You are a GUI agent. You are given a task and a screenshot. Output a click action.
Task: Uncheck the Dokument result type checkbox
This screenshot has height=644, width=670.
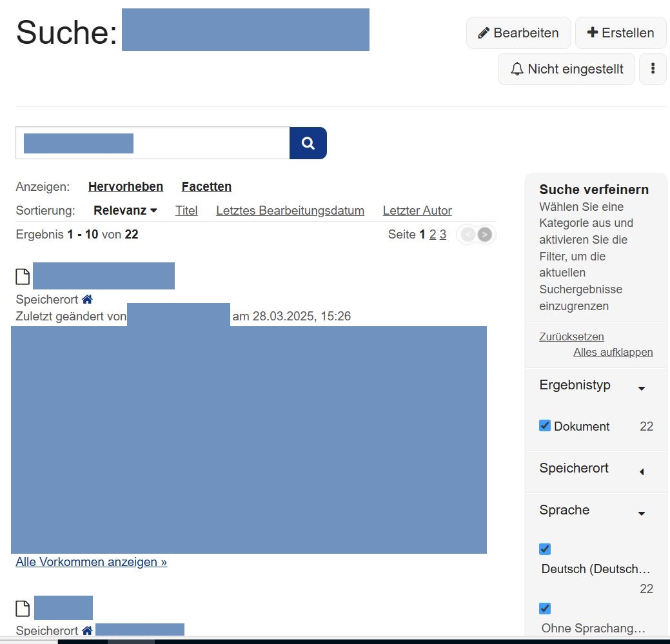[x=545, y=426]
